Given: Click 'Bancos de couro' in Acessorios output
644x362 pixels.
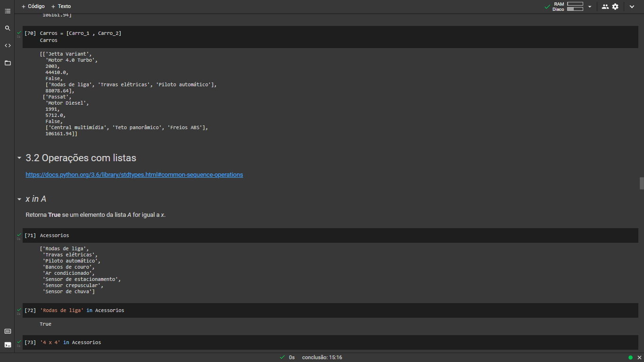Looking at the screenshot, I should [x=67, y=267].
